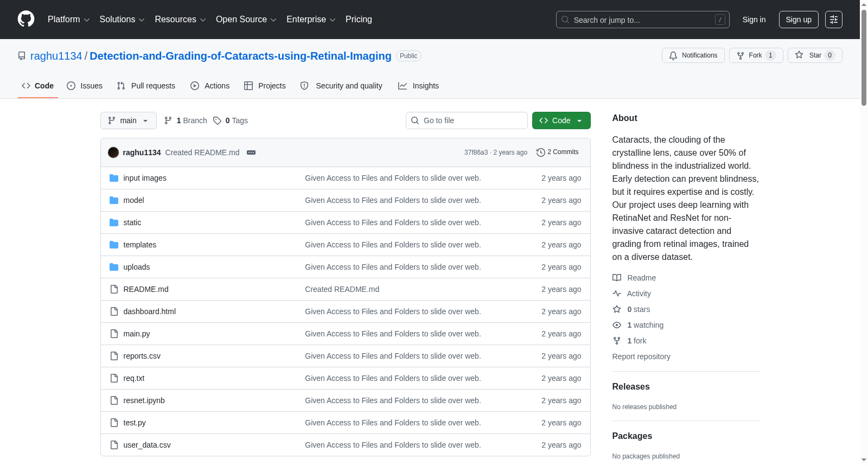Image resolution: width=868 pixels, height=465 pixels.
Task: Click the Go to file search box
Action: pyautogui.click(x=467, y=120)
